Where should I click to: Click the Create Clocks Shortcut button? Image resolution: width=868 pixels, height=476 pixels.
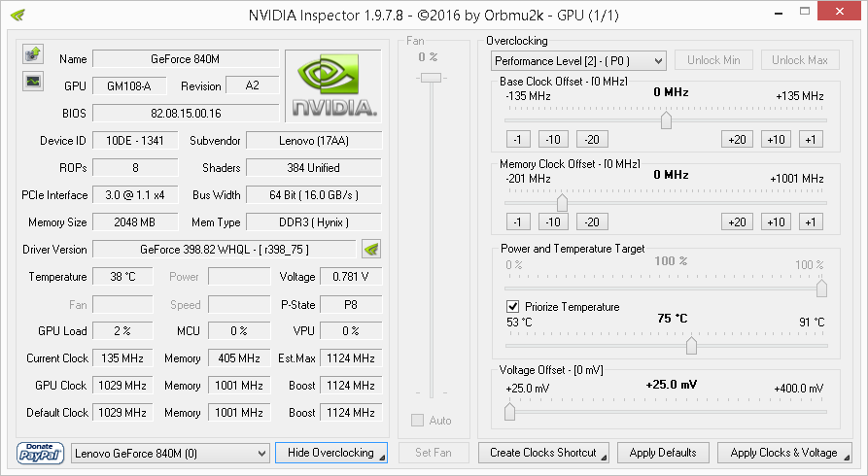543,453
